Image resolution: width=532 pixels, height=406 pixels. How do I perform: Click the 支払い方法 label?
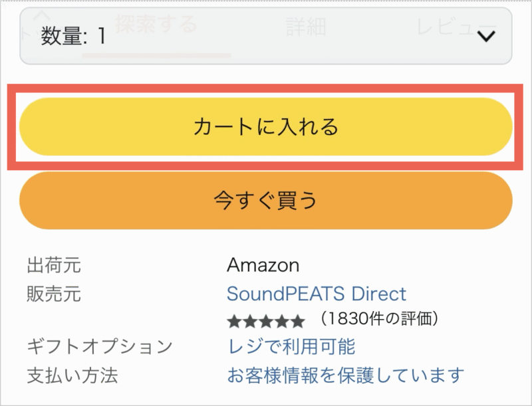click(72, 375)
